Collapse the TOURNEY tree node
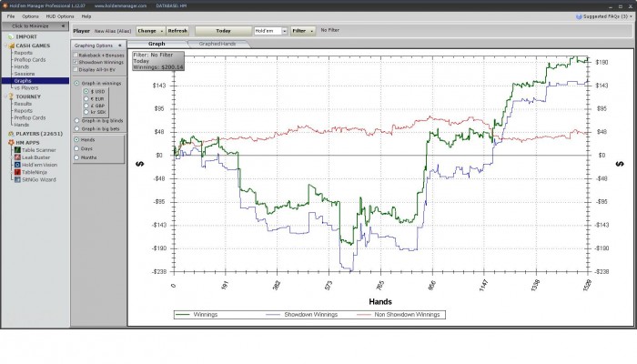 point(5,96)
